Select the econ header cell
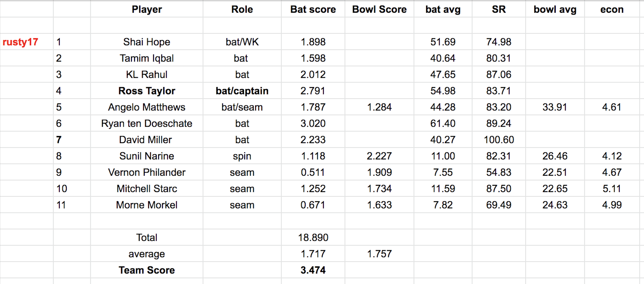The height and width of the screenshot is (284, 644). pos(612,9)
